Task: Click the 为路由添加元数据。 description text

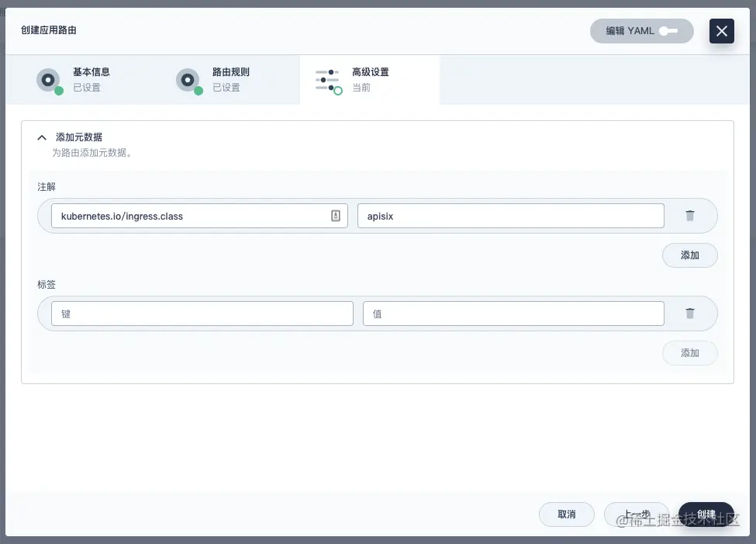Action: [92, 153]
